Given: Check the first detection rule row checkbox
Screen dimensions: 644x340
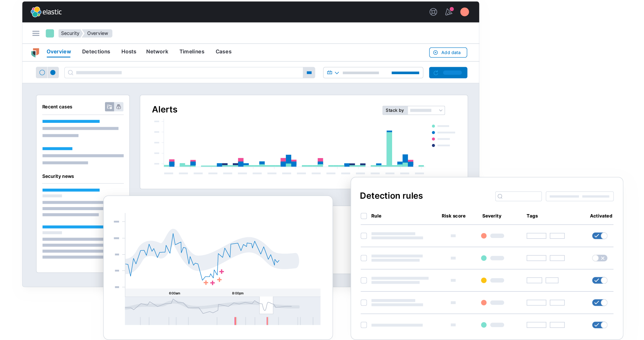Looking at the screenshot, I should click(364, 236).
